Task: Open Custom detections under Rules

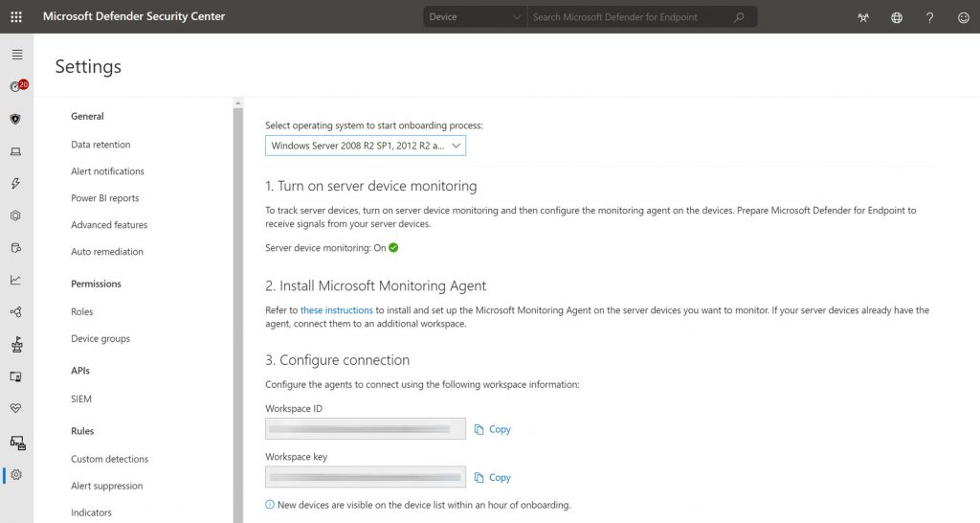Action: coord(109,459)
